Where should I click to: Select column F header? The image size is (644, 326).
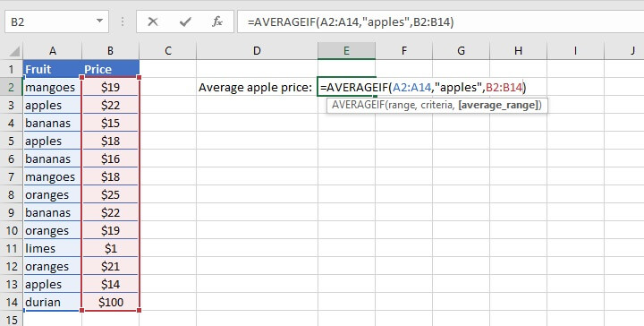403,50
